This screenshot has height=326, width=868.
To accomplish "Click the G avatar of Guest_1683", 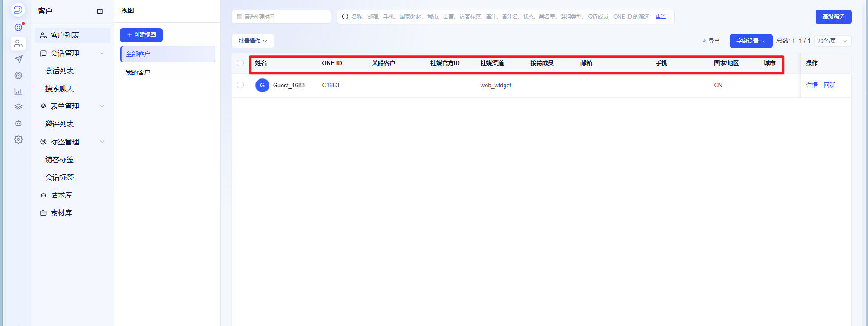I will (x=262, y=85).
